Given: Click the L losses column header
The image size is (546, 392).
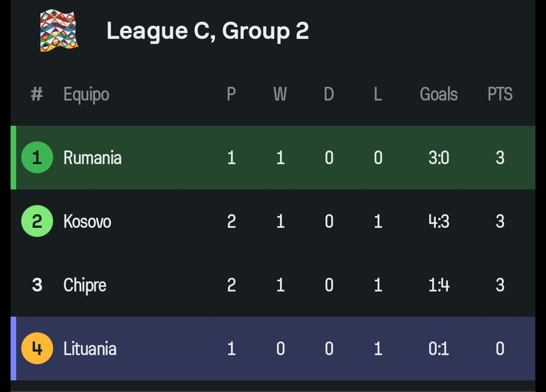Looking at the screenshot, I should click(x=378, y=94).
